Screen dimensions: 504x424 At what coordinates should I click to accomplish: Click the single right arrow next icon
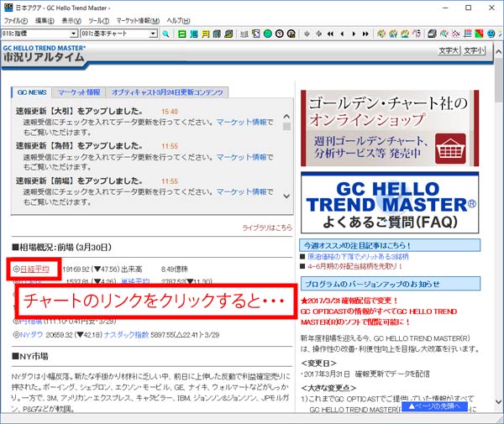[x=354, y=34]
